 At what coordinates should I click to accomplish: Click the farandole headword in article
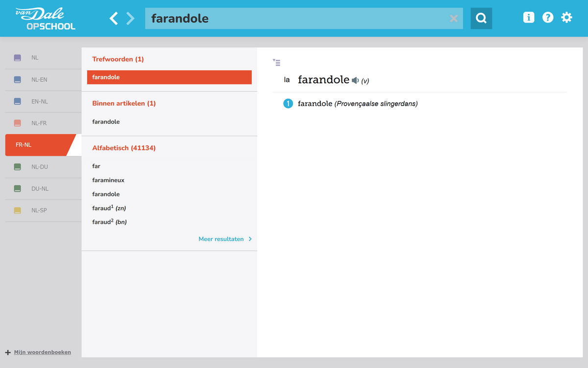pyautogui.click(x=323, y=79)
